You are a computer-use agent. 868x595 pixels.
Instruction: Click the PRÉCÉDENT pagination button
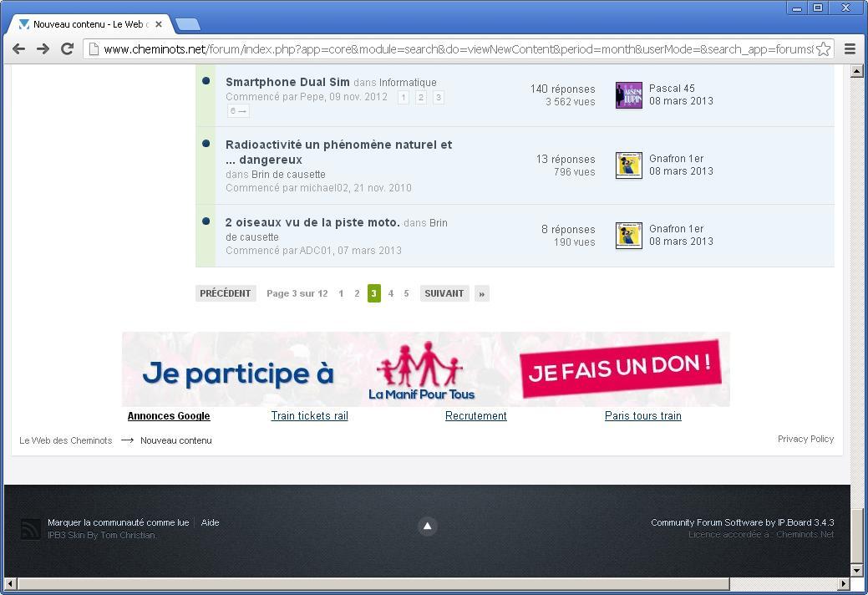(x=225, y=293)
